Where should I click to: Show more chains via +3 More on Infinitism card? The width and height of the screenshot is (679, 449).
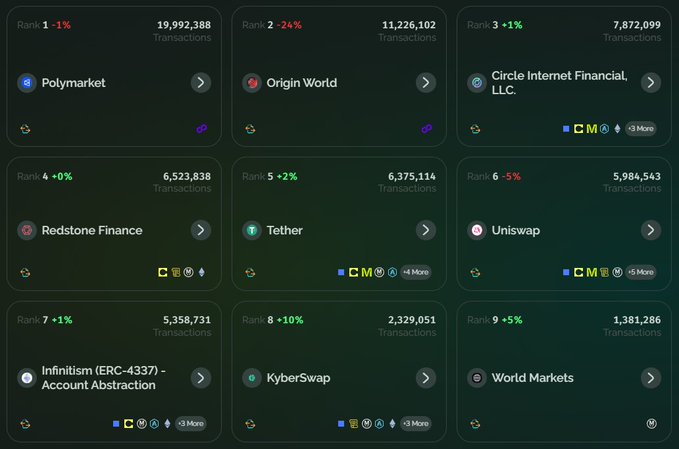[191, 423]
